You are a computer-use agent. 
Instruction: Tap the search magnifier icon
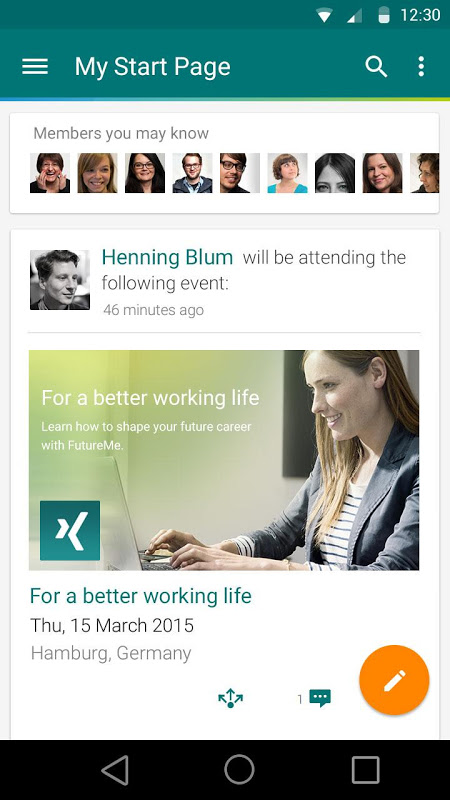376,67
